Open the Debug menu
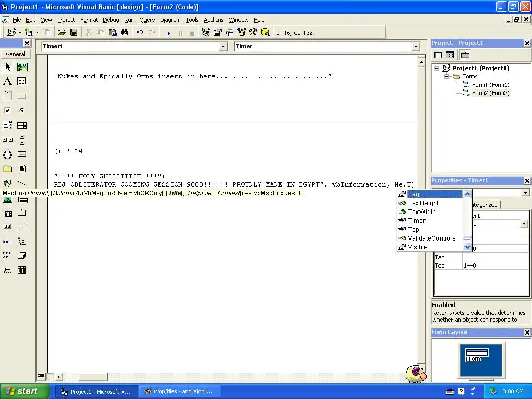This screenshot has height=399, width=532. [111, 20]
